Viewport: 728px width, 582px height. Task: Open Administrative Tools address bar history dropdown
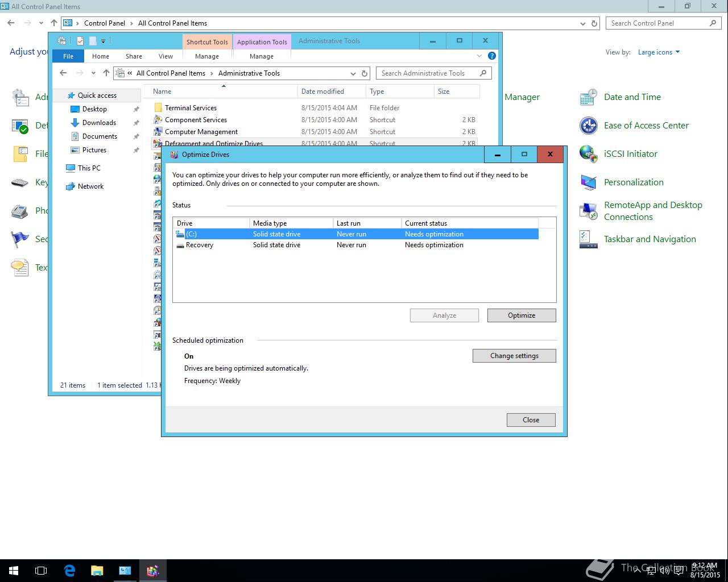(353, 73)
